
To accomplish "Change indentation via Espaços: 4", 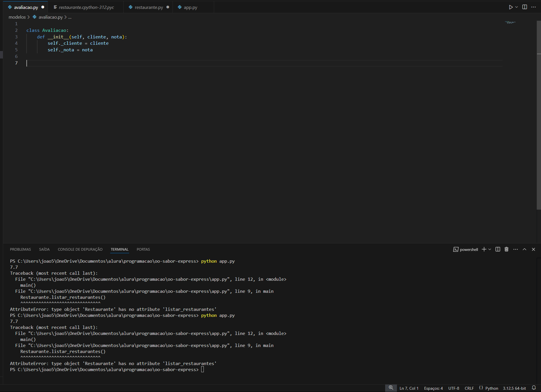I will coord(433,388).
